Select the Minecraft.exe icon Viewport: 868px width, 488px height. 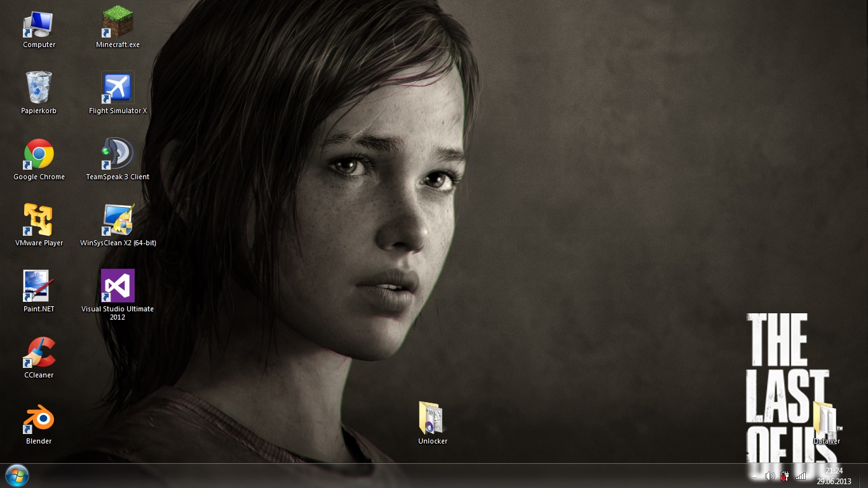(118, 25)
